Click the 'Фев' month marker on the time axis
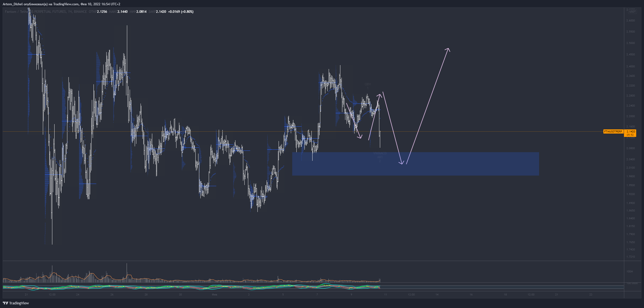Viewport: 644px width, 308px height. coord(214,295)
